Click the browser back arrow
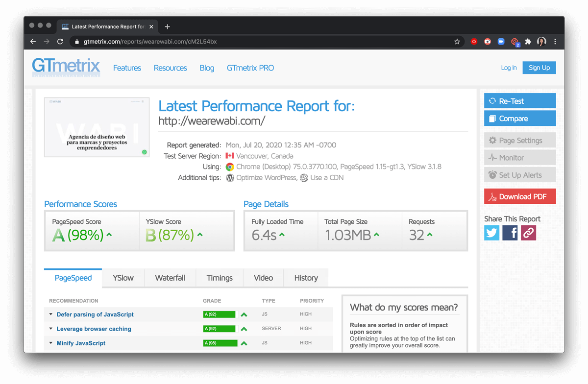 [x=33, y=42]
